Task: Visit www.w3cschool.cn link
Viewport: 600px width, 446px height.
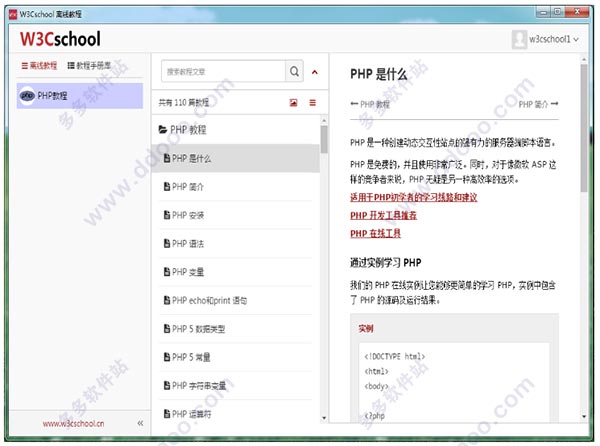Action: point(73,423)
